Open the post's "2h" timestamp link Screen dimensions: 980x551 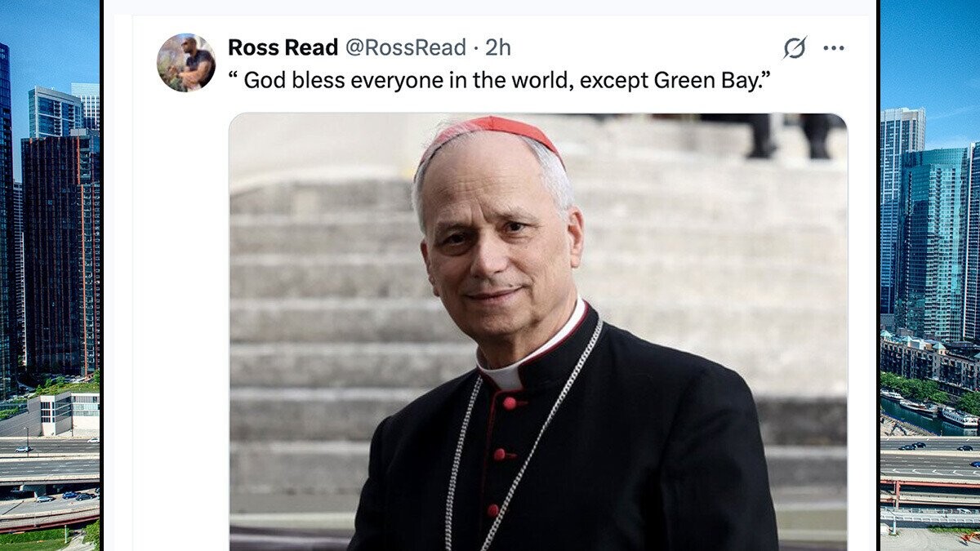498,48
